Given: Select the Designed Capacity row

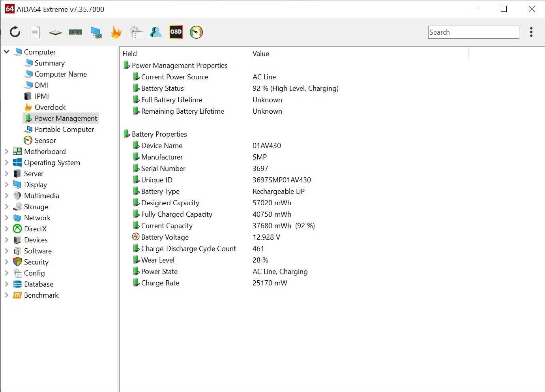Looking at the screenshot, I should [170, 203].
